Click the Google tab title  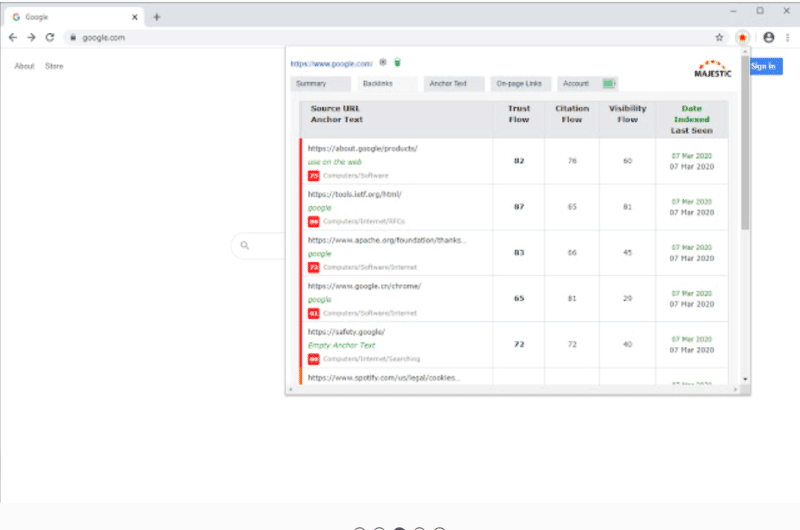click(x=37, y=17)
